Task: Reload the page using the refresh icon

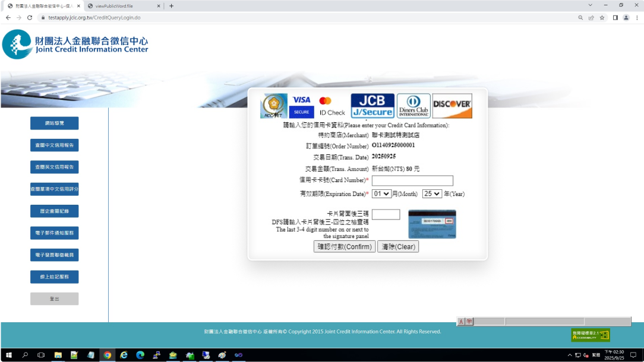Action: click(x=30, y=18)
